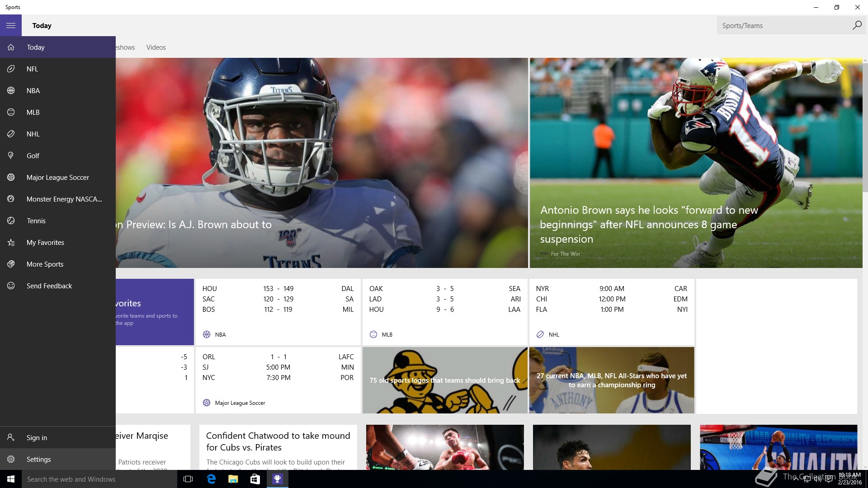
Task: Open the NBA scores card
Action: (278, 312)
